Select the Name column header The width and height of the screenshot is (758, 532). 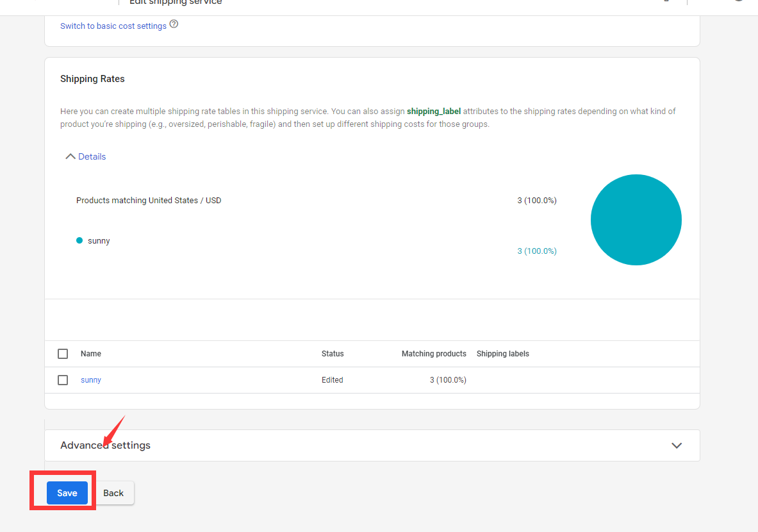(90, 353)
